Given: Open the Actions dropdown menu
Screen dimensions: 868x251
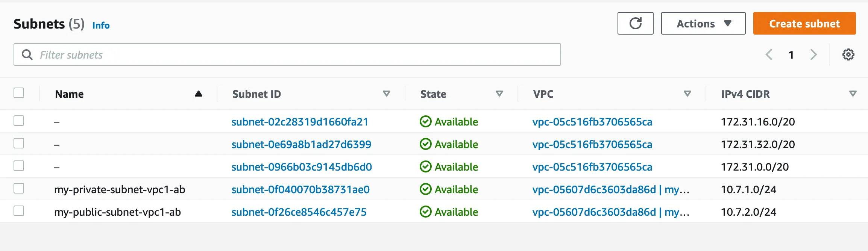Looking at the screenshot, I should [x=703, y=23].
